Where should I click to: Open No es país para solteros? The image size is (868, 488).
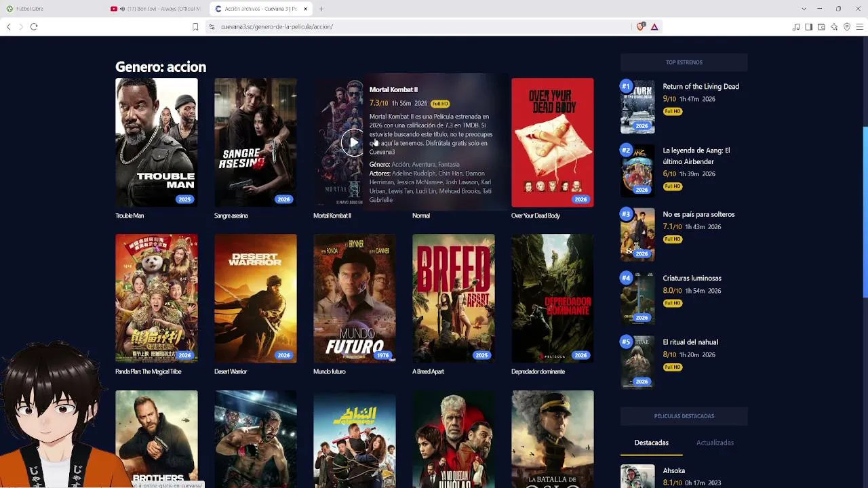tap(699, 214)
